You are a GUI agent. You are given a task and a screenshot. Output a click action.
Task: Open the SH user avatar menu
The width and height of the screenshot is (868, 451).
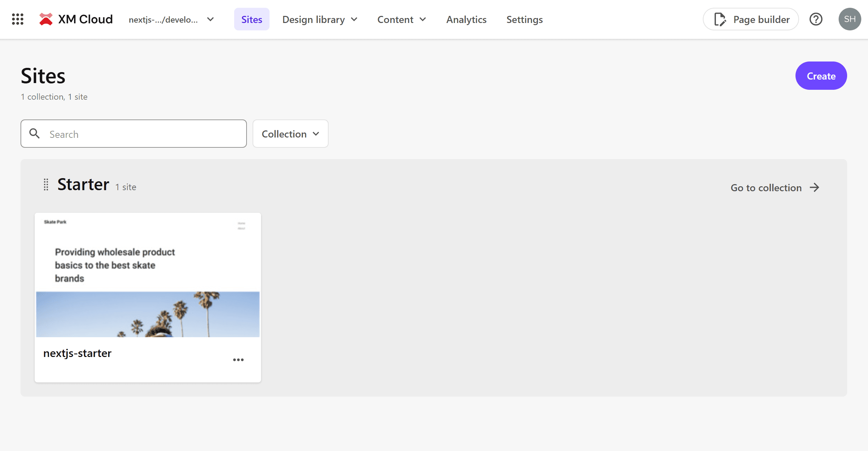(850, 19)
